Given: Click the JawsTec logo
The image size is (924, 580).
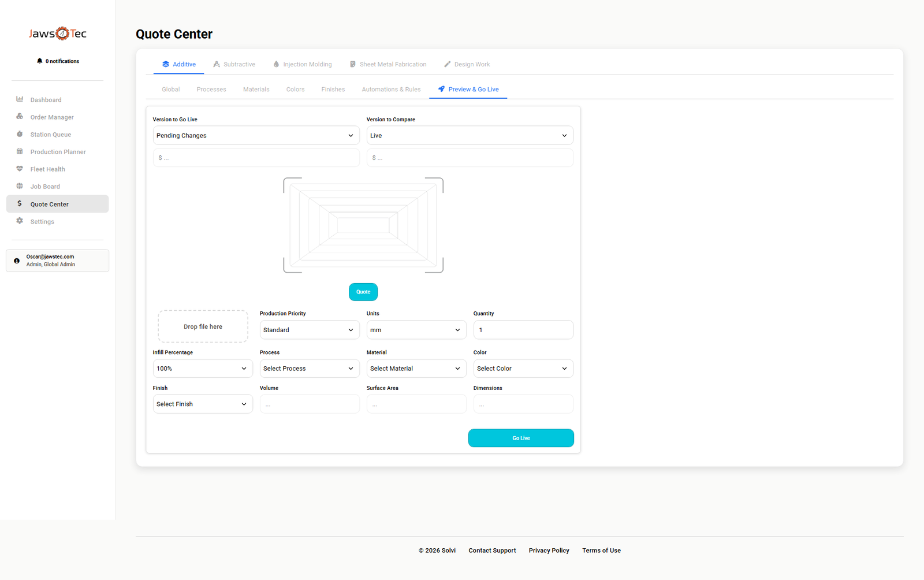Looking at the screenshot, I should tap(58, 34).
